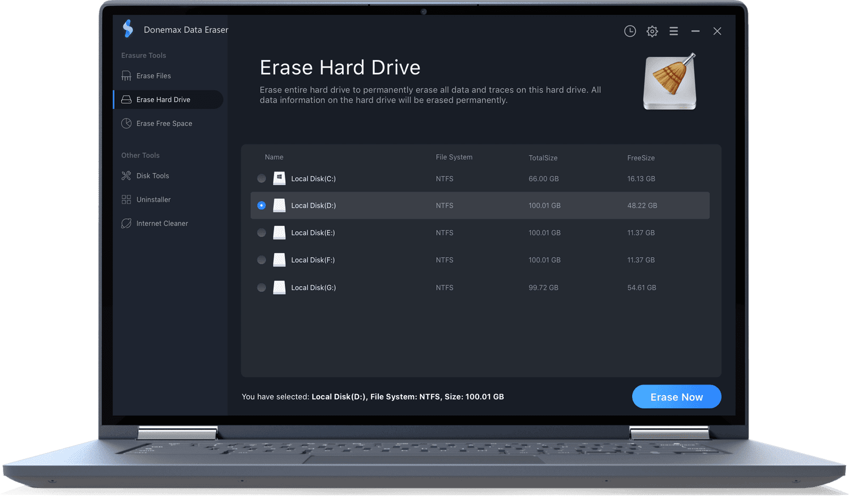Open the hamburger menu icon
Screen dimensions: 850x504
click(x=674, y=31)
